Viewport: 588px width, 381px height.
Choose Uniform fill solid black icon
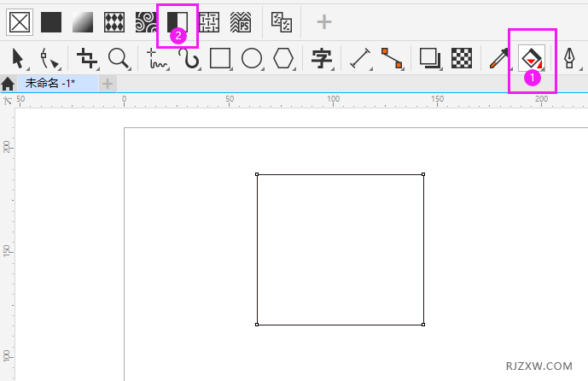click(51, 22)
